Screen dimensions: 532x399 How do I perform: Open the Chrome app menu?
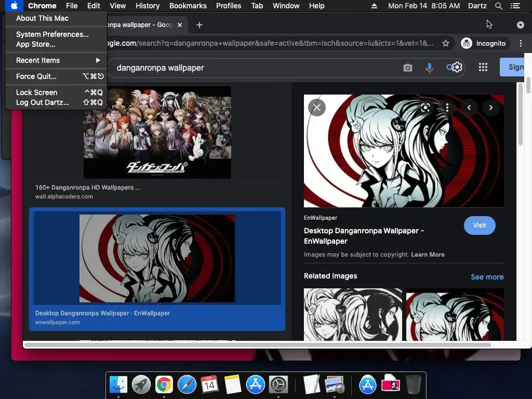tap(42, 6)
